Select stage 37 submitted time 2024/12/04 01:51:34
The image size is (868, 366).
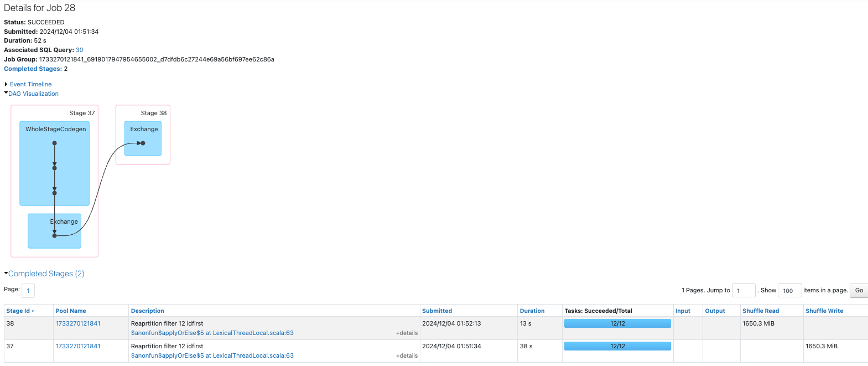pos(451,346)
